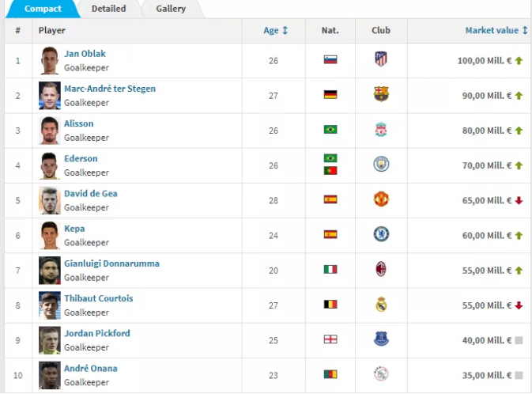Click the AC Milan club badge
532x394 pixels.
(381, 269)
